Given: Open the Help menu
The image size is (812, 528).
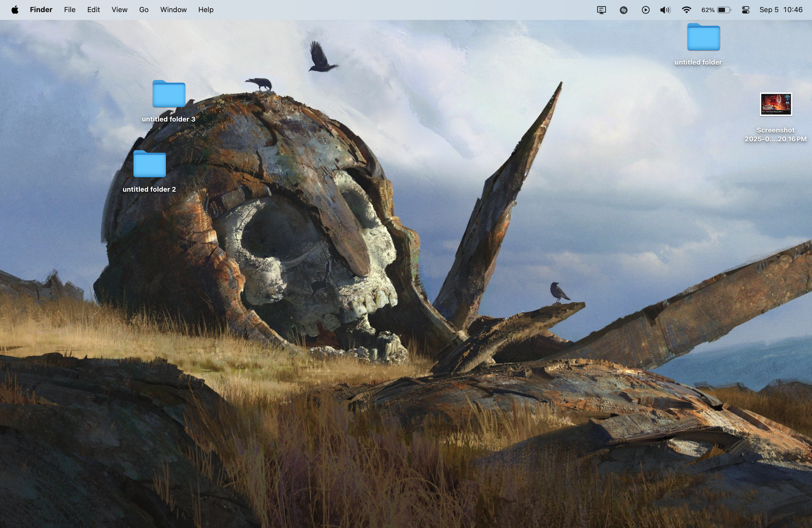Looking at the screenshot, I should (x=206, y=10).
